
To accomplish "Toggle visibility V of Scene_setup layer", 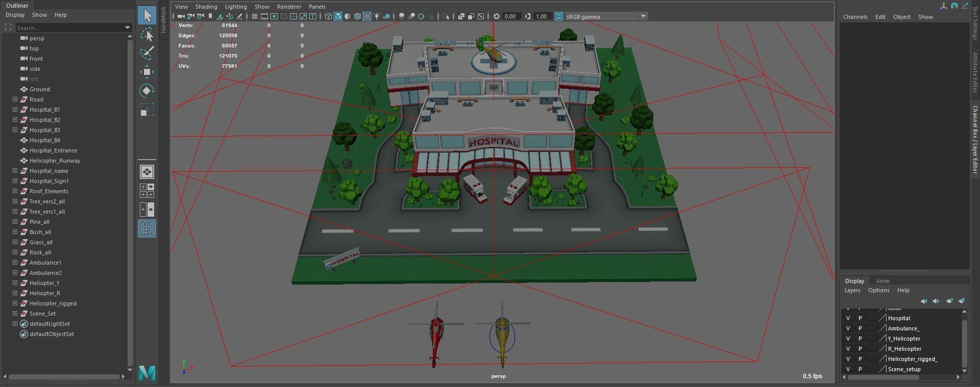I will click(x=848, y=369).
